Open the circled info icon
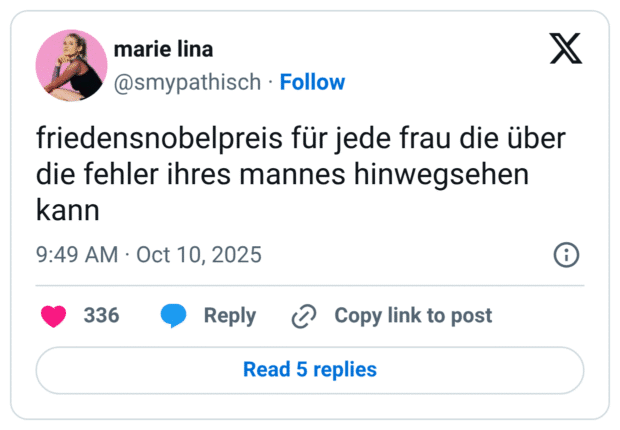The height and width of the screenshot is (430, 620). [x=567, y=255]
